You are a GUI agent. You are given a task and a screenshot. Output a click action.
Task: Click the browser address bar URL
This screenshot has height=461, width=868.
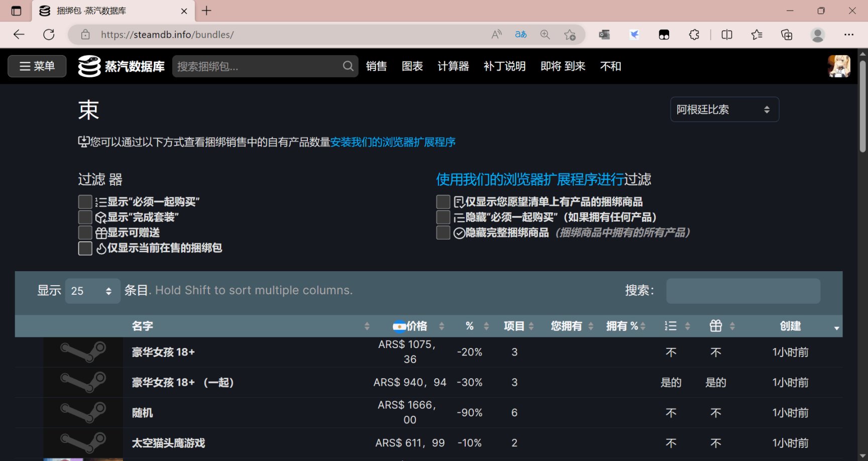[x=167, y=35]
